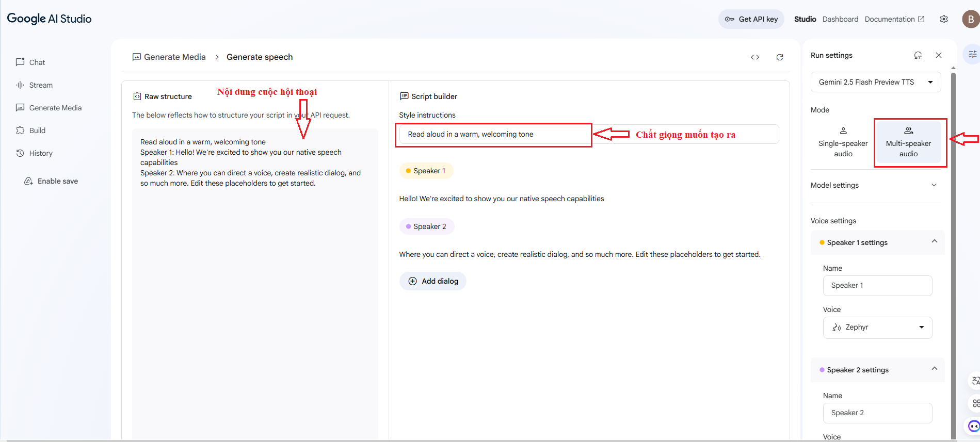Viewport: 980px width, 442px height.
Task: Click the Chat icon in sidebar
Action: (20, 62)
